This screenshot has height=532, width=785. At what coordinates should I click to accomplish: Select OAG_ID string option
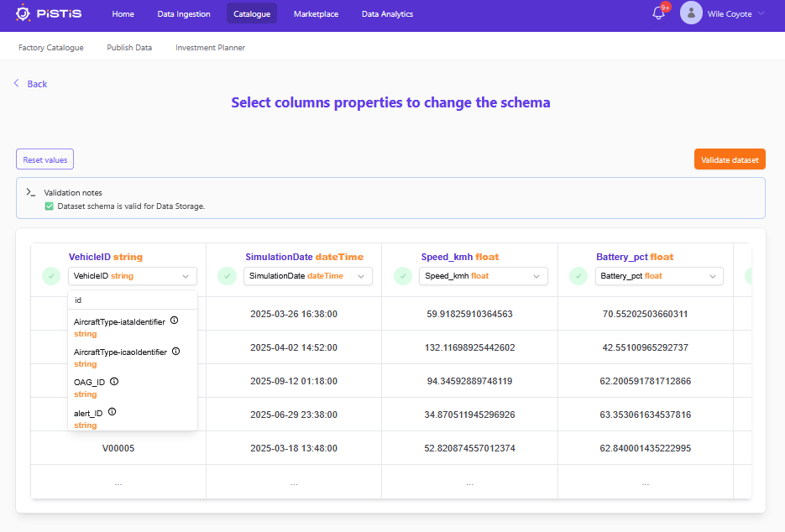point(133,388)
